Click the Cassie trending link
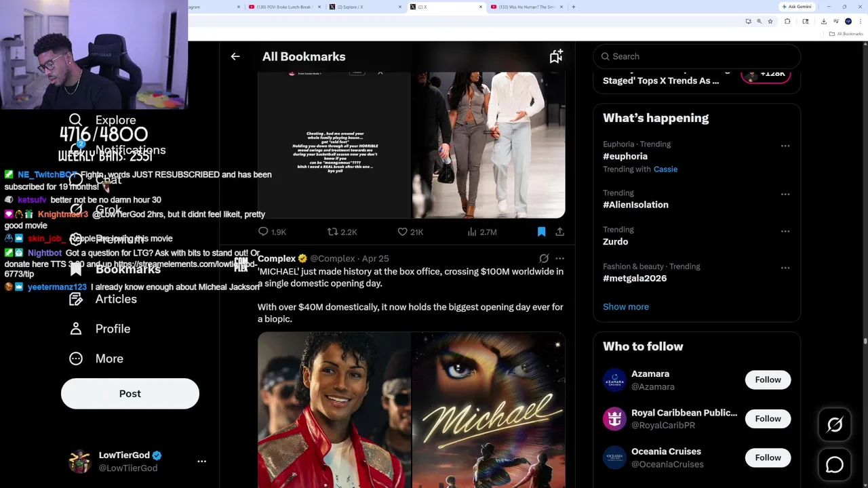Image resolution: width=868 pixels, height=488 pixels. pos(665,169)
